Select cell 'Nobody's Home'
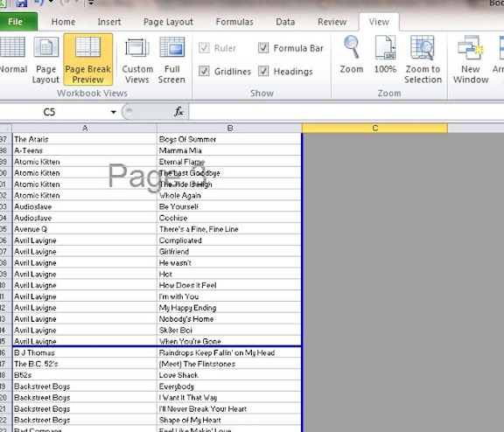The width and height of the screenshot is (504, 432). (229, 319)
